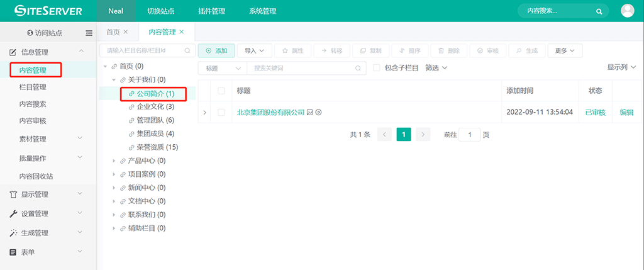The height and width of the screenshot is (270, 644).
Task: Tick the select-all checkbox in table header
Action: 221,91
